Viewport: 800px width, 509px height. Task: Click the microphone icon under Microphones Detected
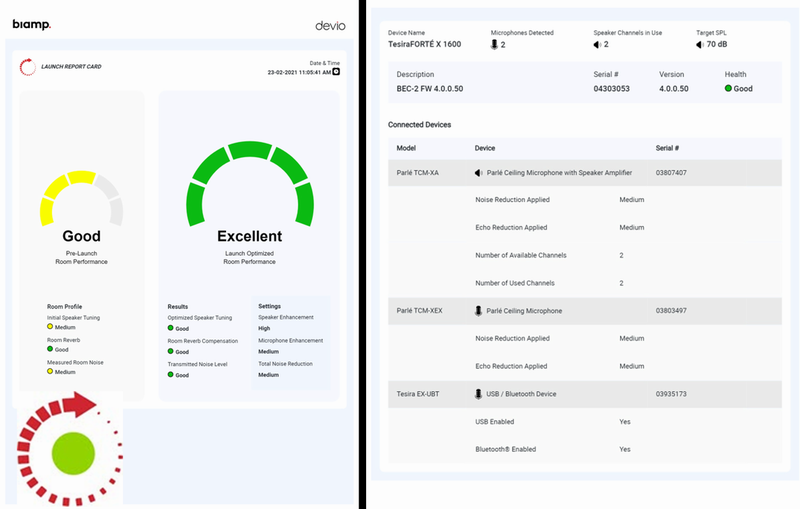point(494,44)
